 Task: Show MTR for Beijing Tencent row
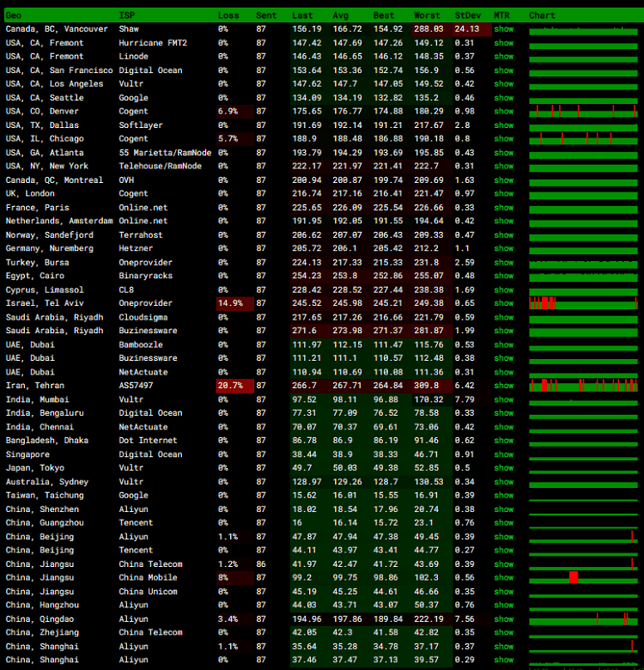click(504, 551)
